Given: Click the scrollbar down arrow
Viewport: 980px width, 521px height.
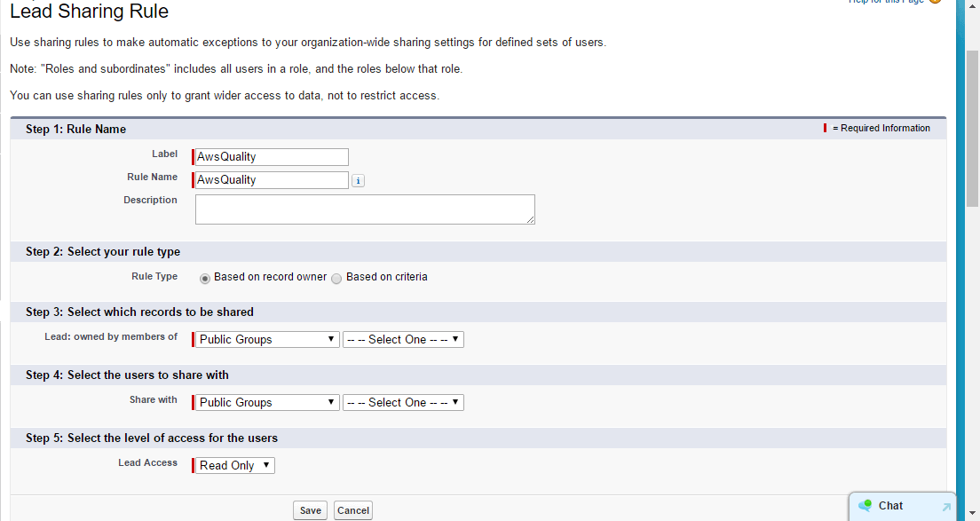Looking at the screenshot, I should [x=972, y=515].
